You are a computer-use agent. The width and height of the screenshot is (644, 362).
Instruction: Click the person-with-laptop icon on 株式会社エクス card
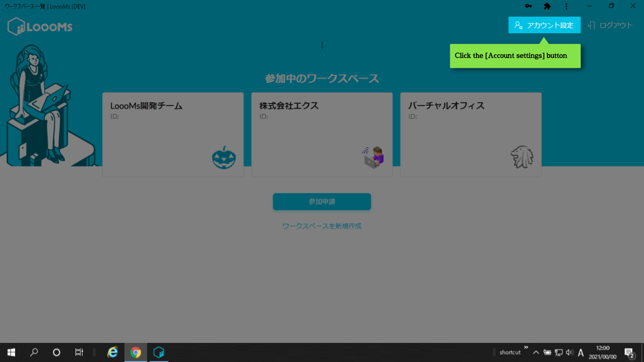373,157
